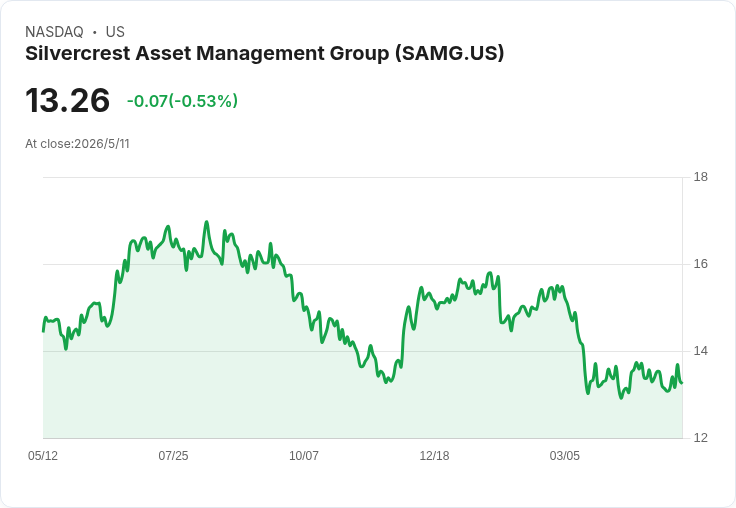Click the 03/05 date axis label
The image size is (736, 508).
click(565, 455)
